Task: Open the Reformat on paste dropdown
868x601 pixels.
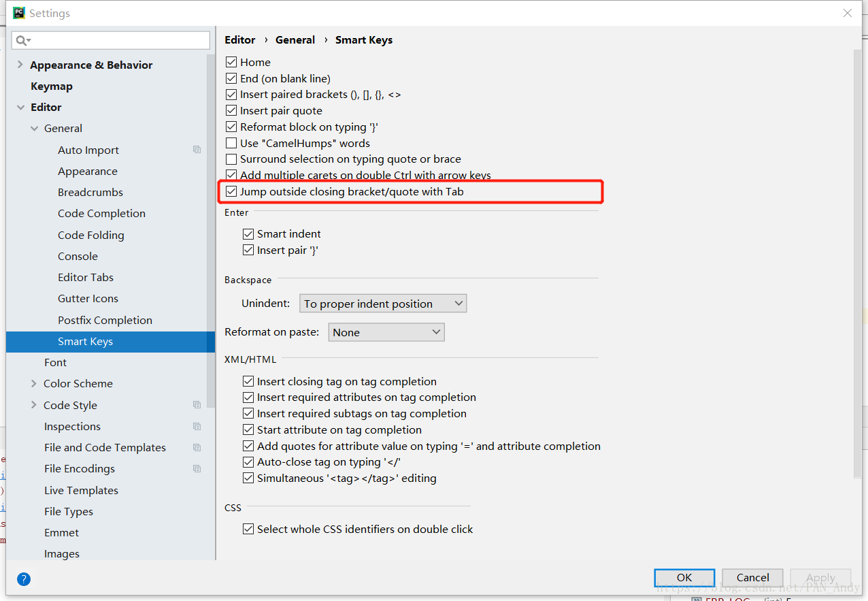Action: coord(386,332)
